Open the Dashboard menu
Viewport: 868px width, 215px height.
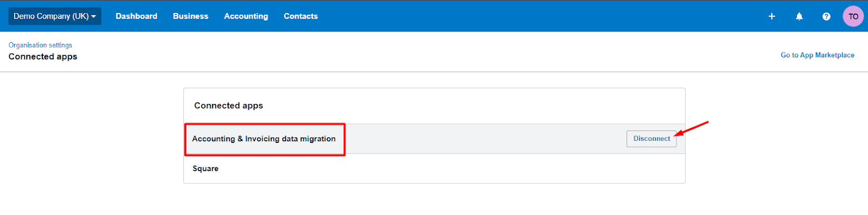pos(136,16)
